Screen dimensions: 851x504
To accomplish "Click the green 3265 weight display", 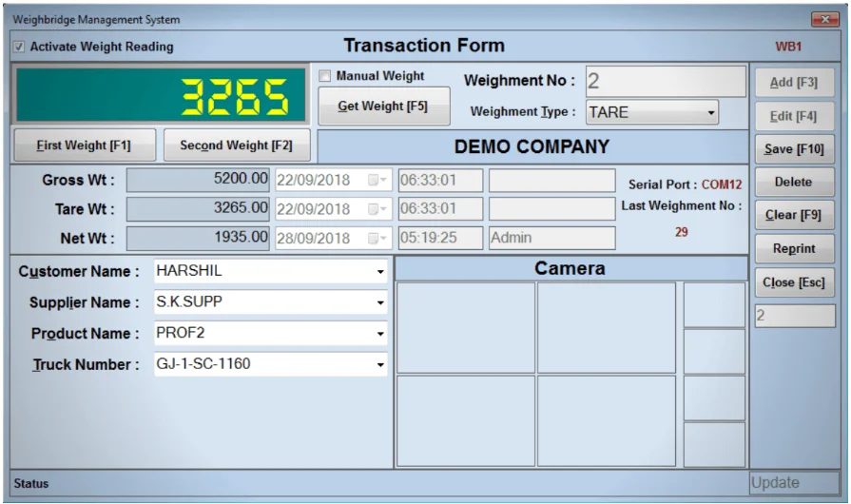I will tap(161, 95).
